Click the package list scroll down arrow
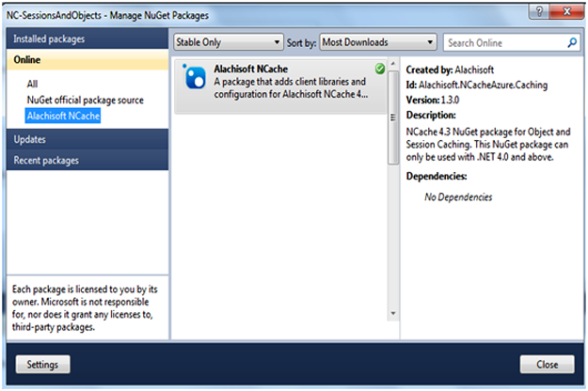Viewport: 588px width, 391px height. 393,314
